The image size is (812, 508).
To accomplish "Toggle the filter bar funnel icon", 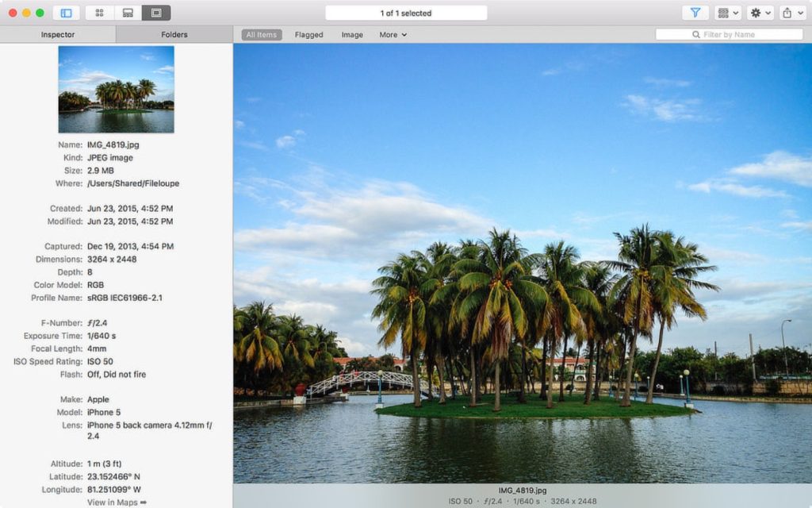I will (x=695, y=13).
